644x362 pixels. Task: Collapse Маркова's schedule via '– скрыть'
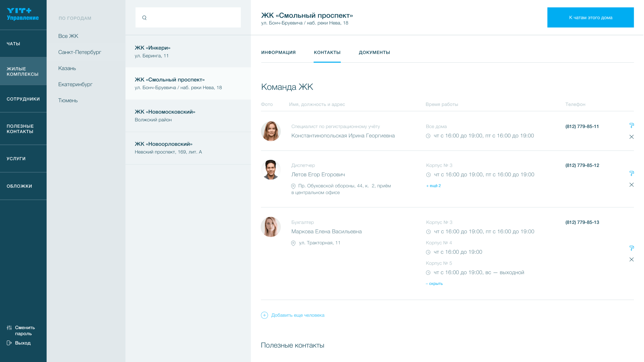coord(434,284)
